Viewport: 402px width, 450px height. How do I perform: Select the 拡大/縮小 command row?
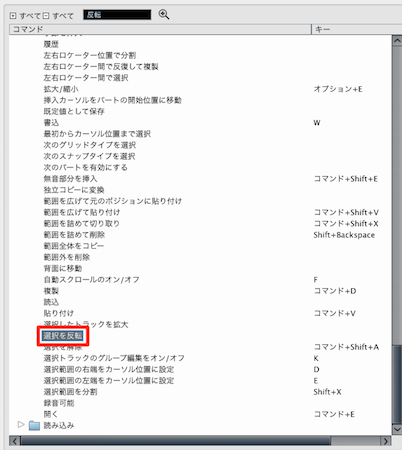pyautogui.click(x=61, y=89)
